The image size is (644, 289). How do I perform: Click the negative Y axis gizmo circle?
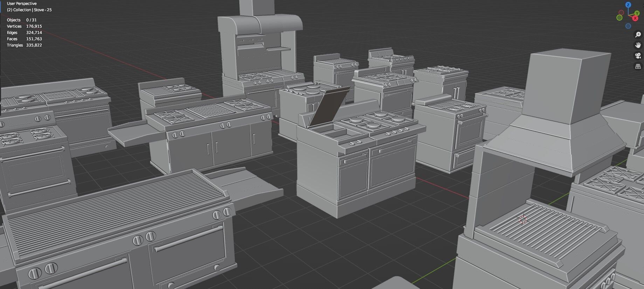click(619, 17)
